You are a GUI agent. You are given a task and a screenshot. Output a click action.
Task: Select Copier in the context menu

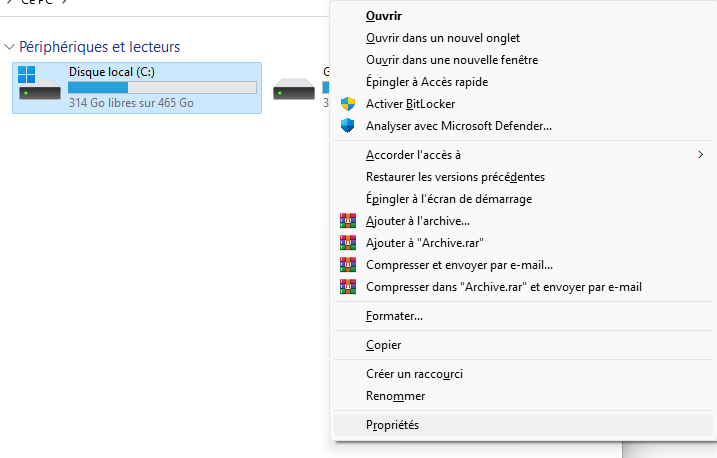(x=523, y=345)
